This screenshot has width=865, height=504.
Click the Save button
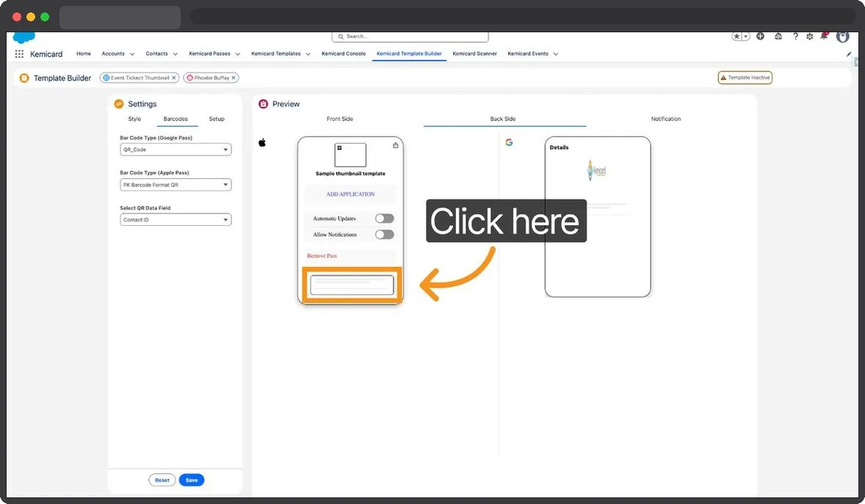pyautogui.click(x=192, y=481)
